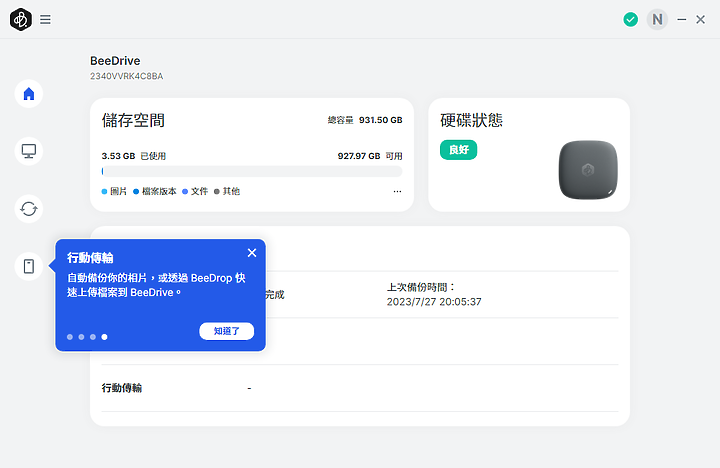Click the 硬碟狀態 heading
Screen dimensions: 720x468
pyautogui.click(x=472, y=120)
